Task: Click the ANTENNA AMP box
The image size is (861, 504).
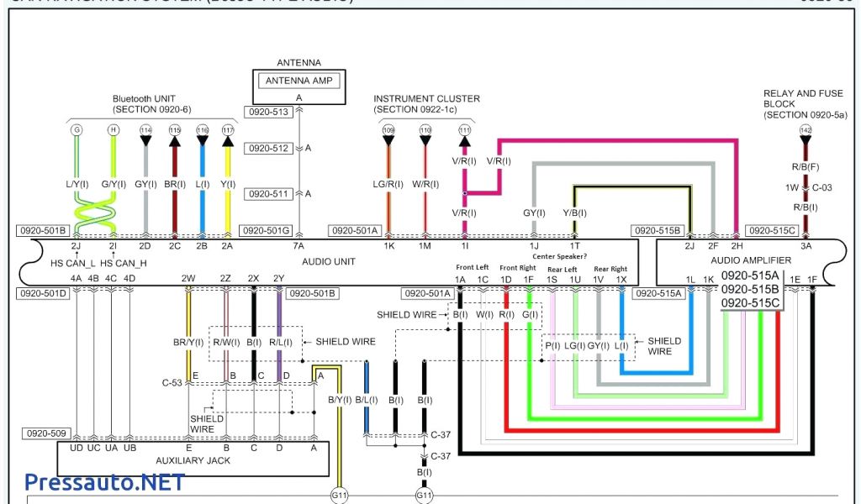Action: (x=298, y=81)
